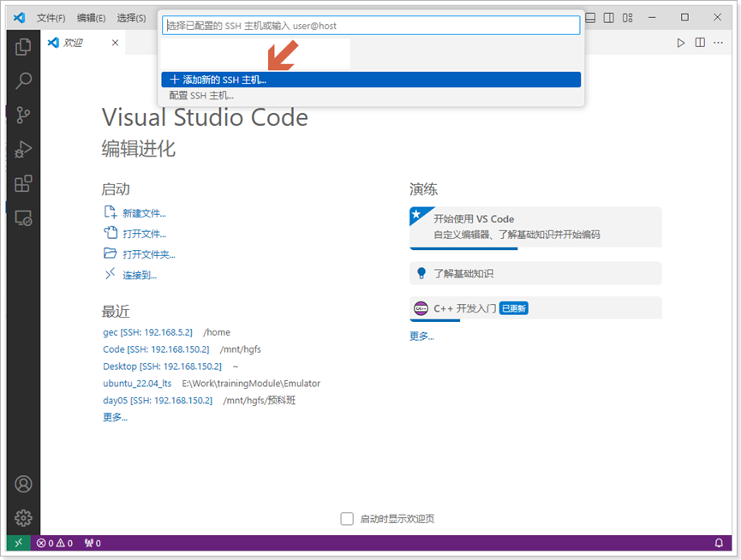741x560 pixels.
Task: Split the editor to the right
Action: [x=700, y=43]
